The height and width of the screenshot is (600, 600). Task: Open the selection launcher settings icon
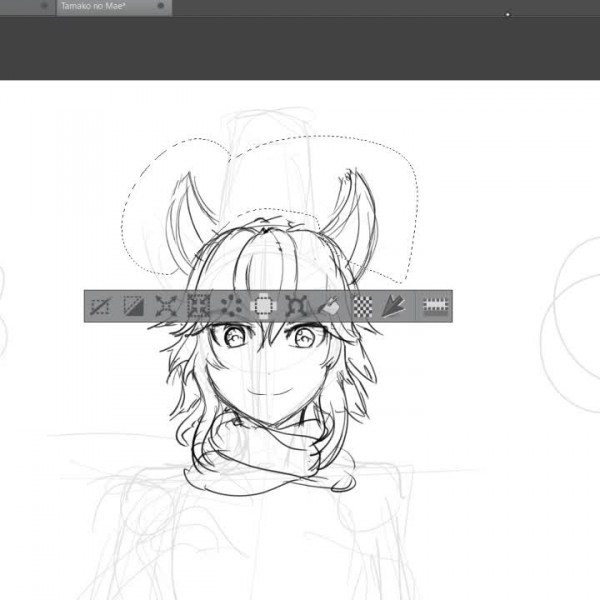tap(435, 306)
